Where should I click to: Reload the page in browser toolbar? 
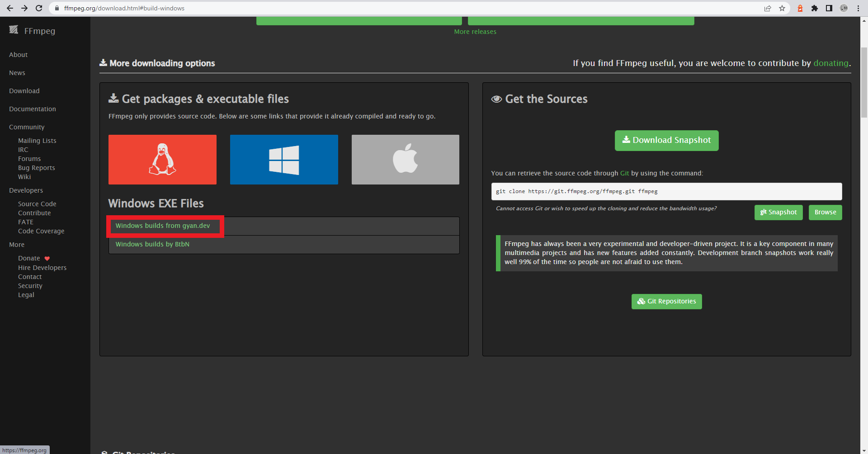coord(39,8)
